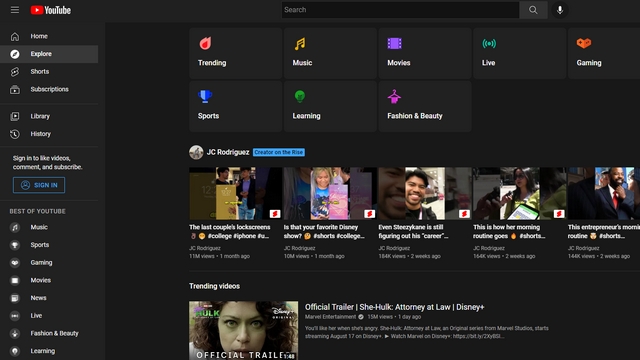Viewport: 640px width, 360px height.
Task: Open entrepreneur's morning routine thumbnail
Action: point(604,193)
